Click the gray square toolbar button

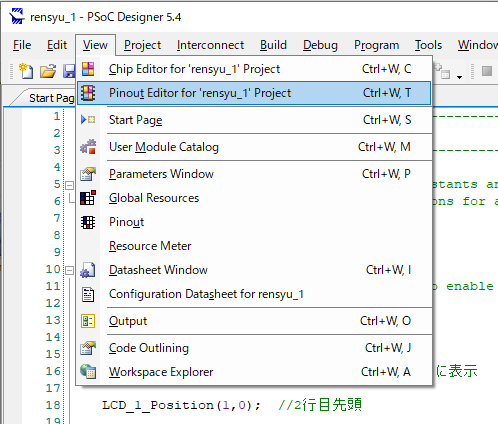[487, 71]
